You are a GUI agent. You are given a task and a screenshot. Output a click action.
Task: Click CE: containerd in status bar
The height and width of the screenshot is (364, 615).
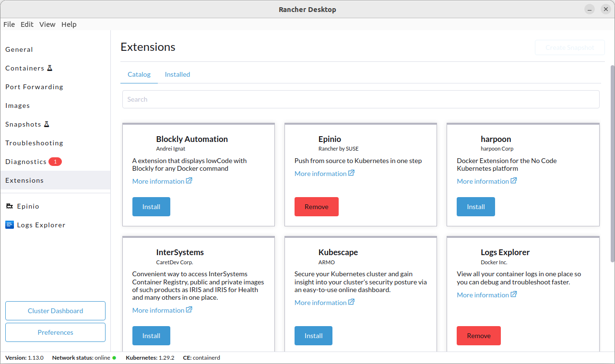[x=201, y=358]
